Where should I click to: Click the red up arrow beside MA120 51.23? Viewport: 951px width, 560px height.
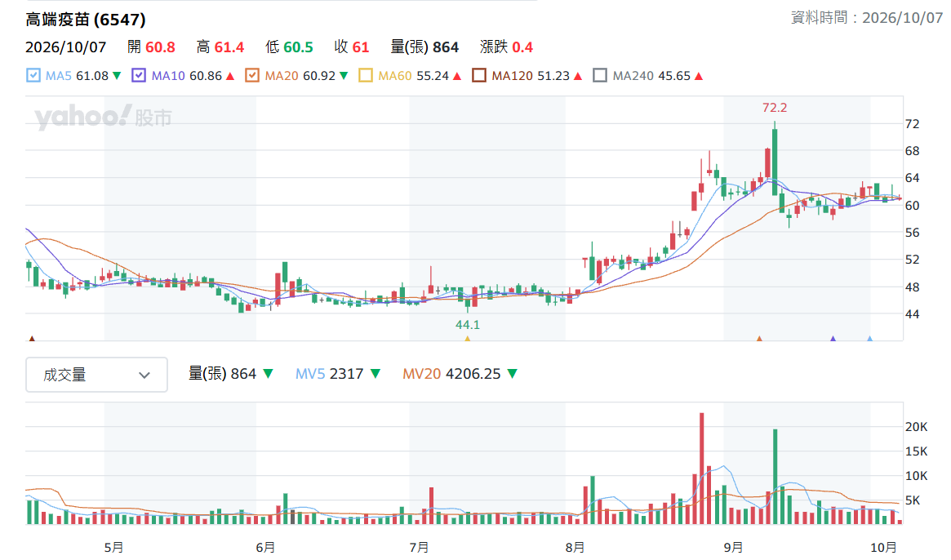tap(578, 76)
